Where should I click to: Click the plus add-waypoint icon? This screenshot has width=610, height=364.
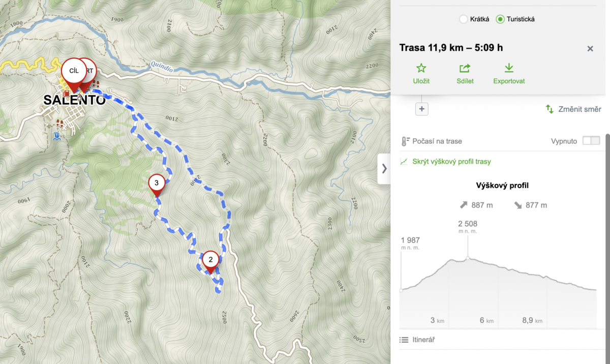[x=422, y=109]
